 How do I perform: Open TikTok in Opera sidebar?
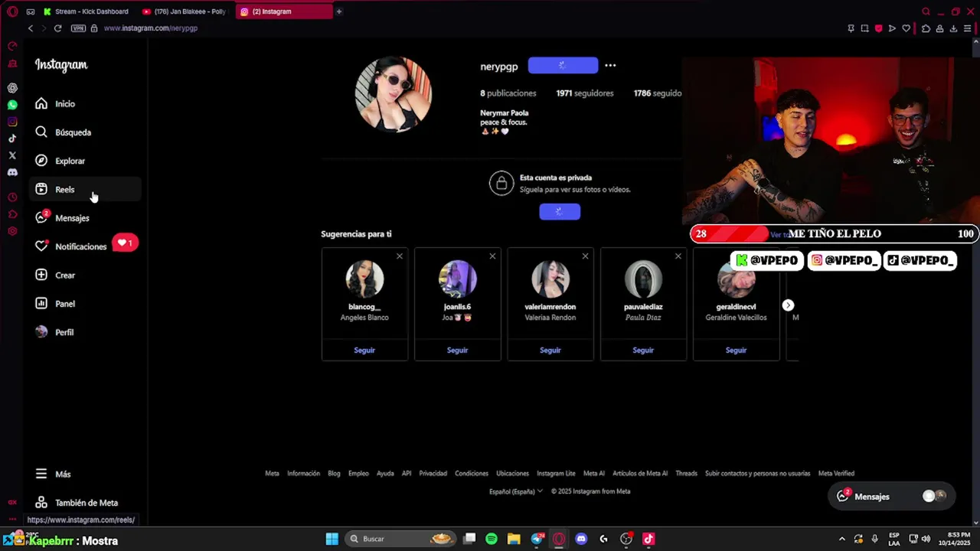pyautogui.click(x=12, y=139)
